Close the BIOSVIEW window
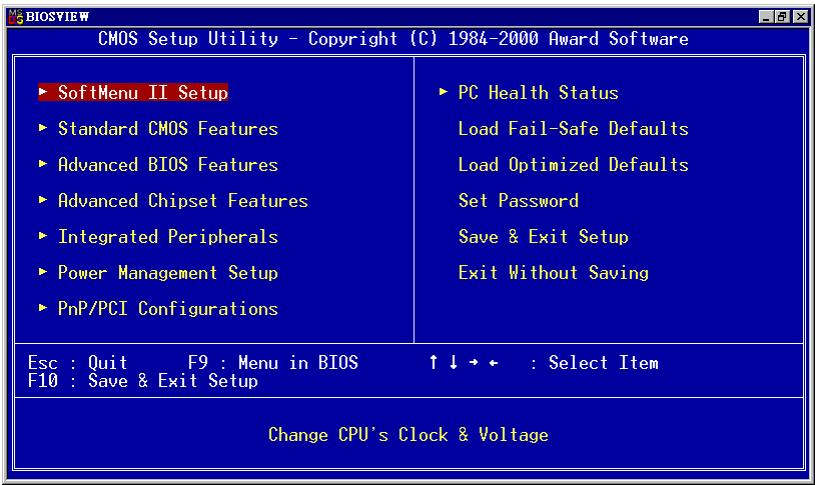815x485 pixels. [x=801, y=17]
